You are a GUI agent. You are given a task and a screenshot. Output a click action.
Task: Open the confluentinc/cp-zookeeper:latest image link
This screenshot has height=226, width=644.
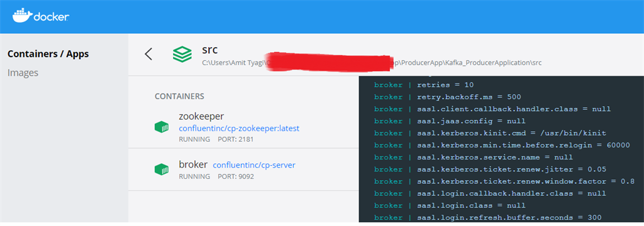point(239,129)
